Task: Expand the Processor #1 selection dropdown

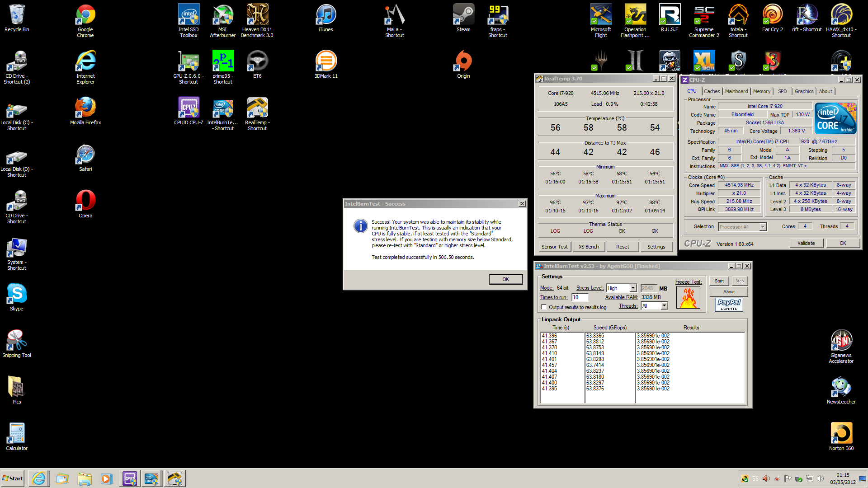Action: 763,227
